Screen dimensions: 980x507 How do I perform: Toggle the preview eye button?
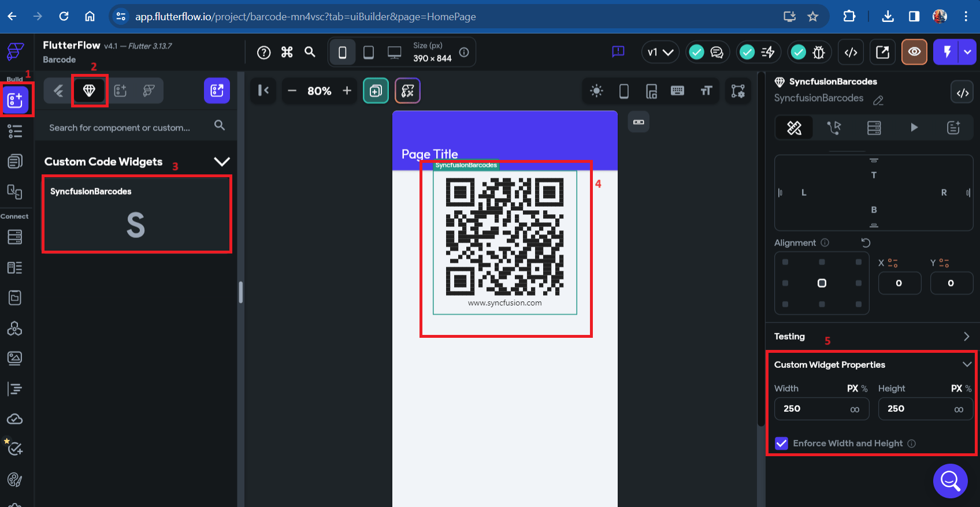point(914,53)
